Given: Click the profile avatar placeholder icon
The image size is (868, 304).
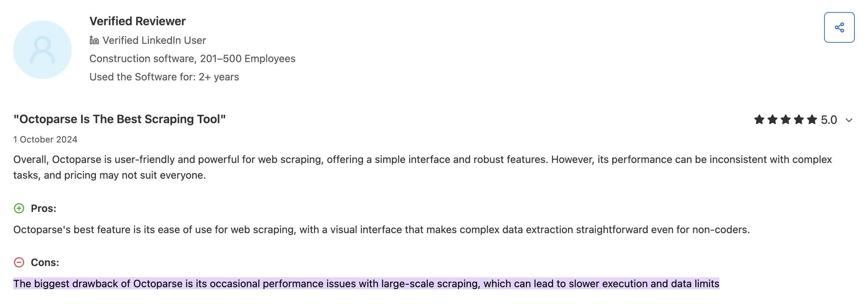Looking at the screenshot, I should (x=42, y=49).
